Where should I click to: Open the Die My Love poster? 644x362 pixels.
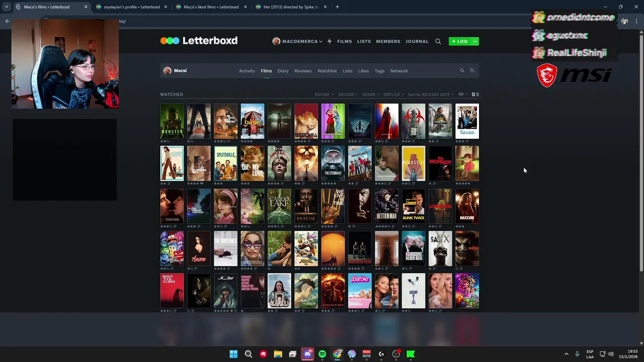[x=253, y=163]
